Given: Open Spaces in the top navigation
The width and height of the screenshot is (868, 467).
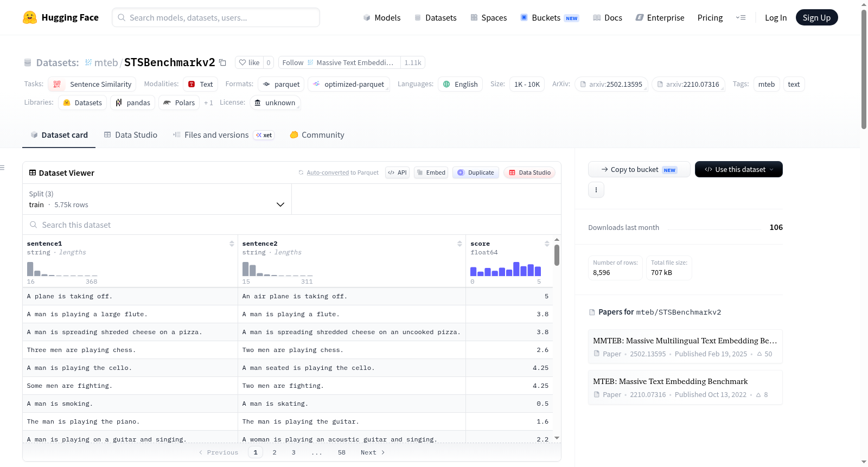Looking at the screenshot, I should [x=489, y=17].
